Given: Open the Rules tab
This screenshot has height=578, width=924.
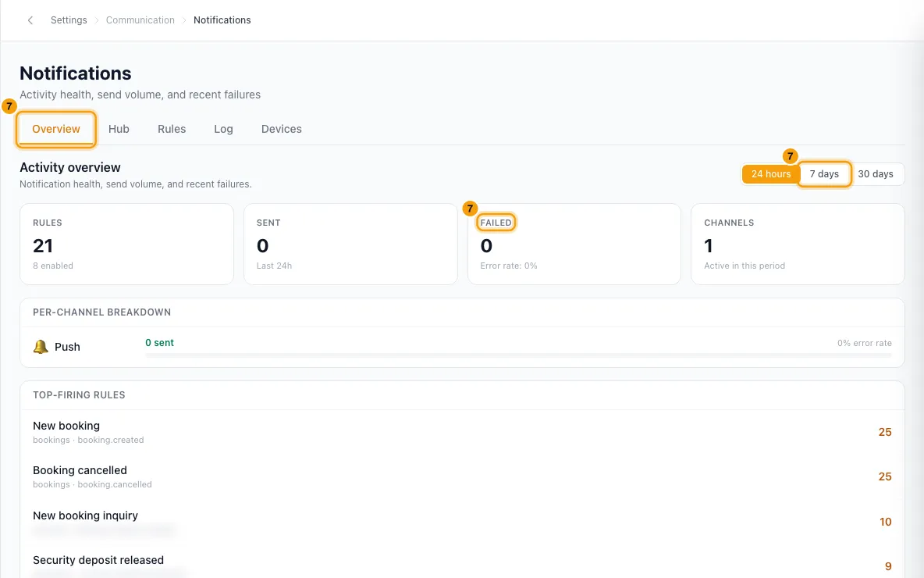Looking at the screenshot, I should tap(172, 129).
